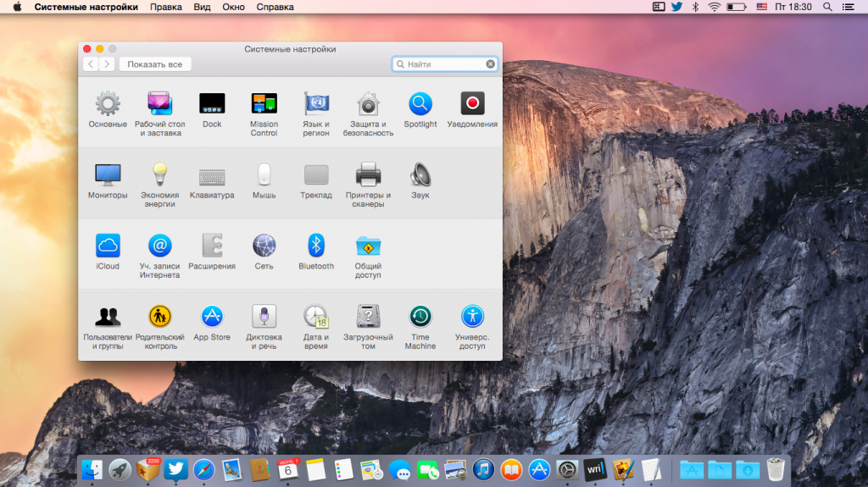868x487 pixels.
Task: Open Trash in the Dock
Action: 775,469
